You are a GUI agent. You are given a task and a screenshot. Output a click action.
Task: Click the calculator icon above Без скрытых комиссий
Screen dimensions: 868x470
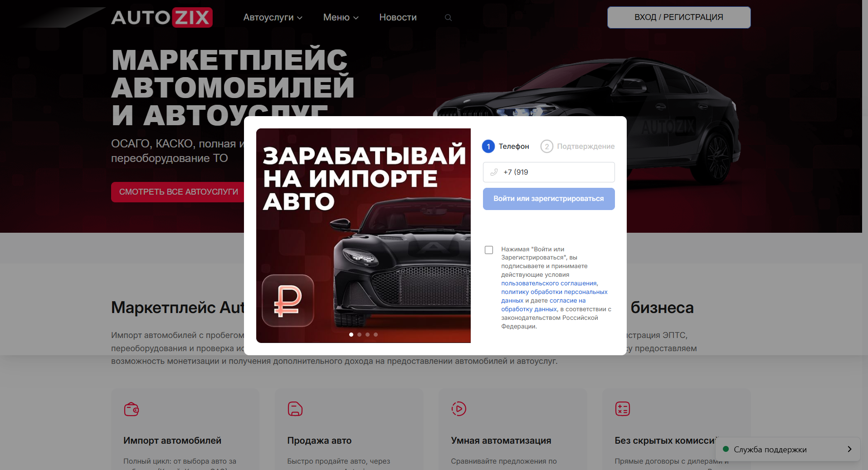point(623,409)
